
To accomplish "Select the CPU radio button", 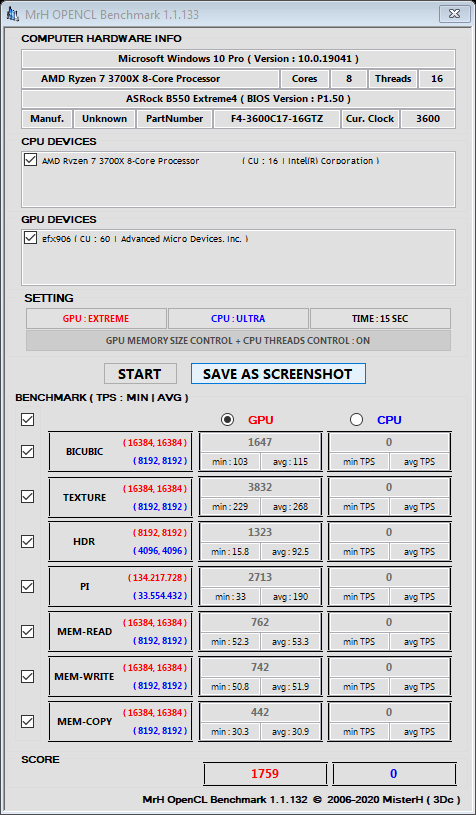I will pyautogui.click(x=356, y=419).
